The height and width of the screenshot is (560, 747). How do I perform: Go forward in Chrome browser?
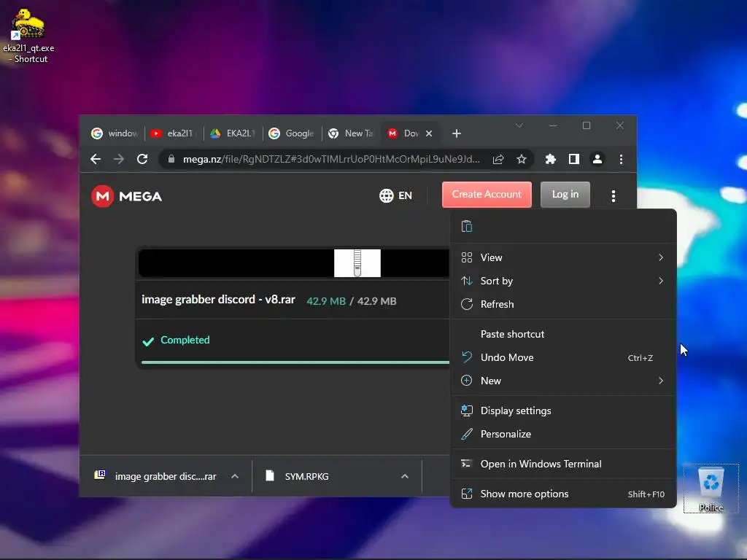coord(119,159)
